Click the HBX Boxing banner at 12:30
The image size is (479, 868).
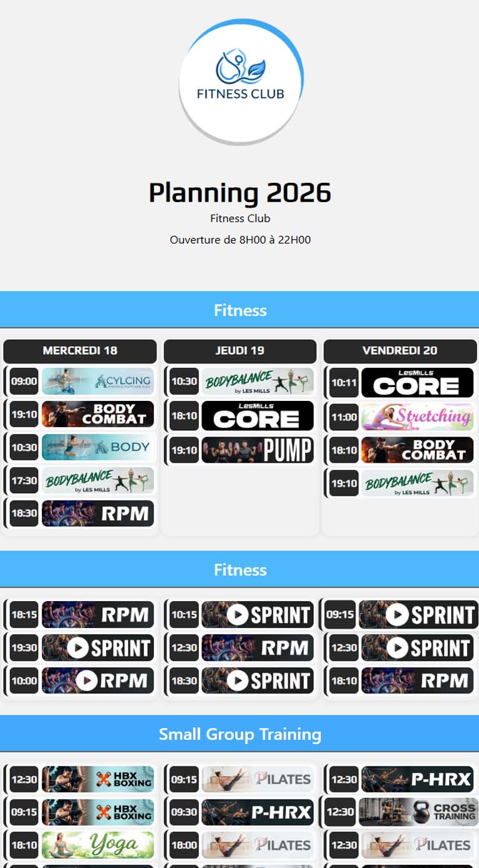97,779
